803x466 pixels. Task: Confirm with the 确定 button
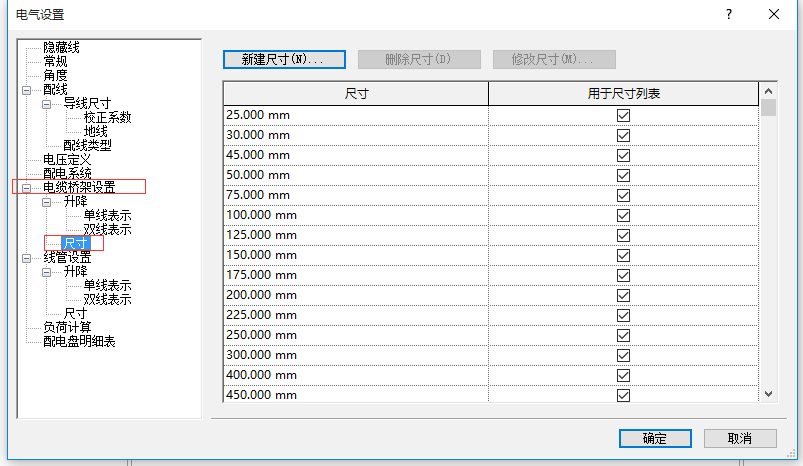[x=655, y=438]
